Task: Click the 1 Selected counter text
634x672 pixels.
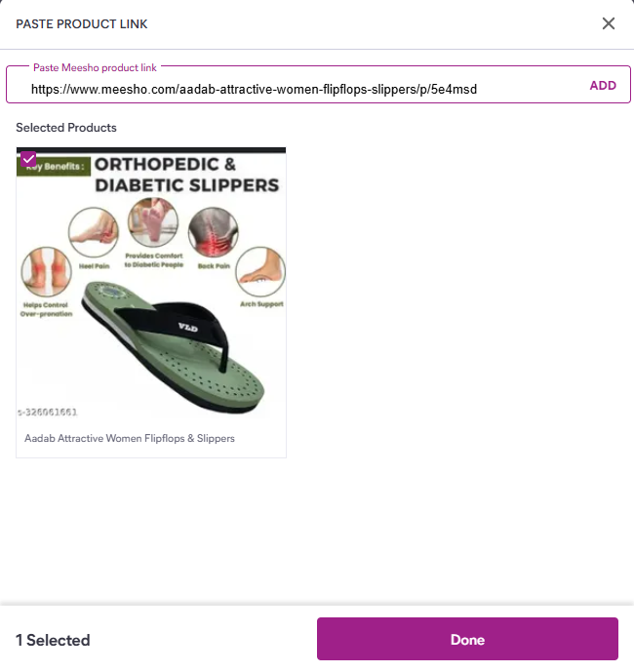Action: click(x=53, y=640)
